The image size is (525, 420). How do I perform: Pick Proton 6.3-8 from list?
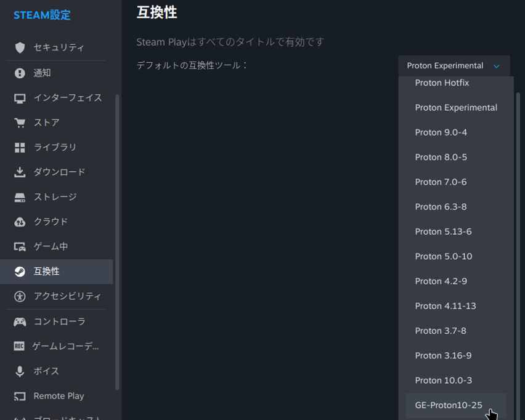[456, 206]
